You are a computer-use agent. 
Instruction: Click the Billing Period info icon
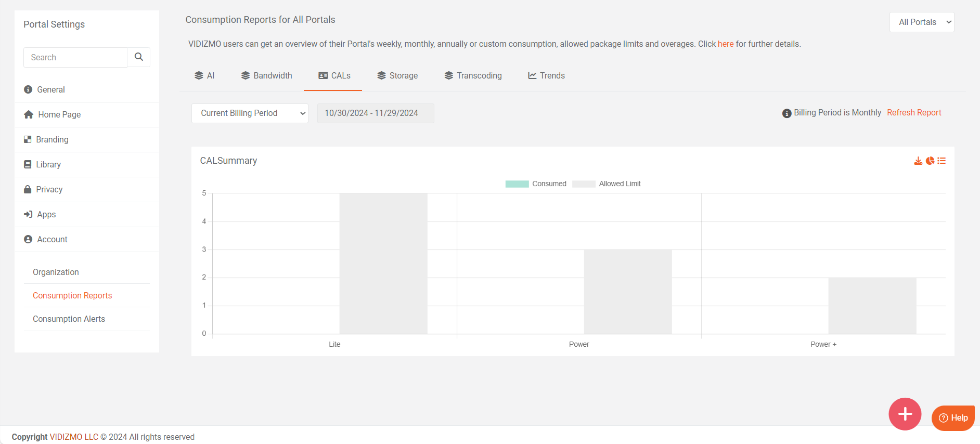[786, 113]
